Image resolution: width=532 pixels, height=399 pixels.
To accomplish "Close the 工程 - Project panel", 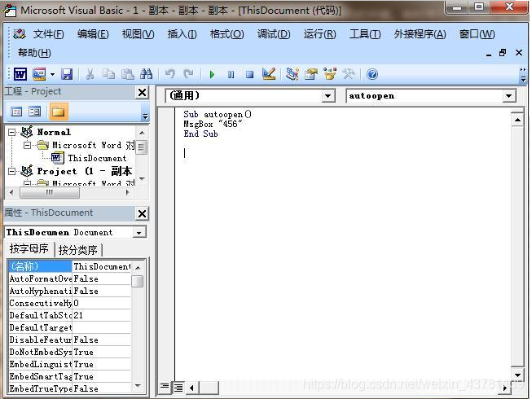I will click(x=143, y=92).
